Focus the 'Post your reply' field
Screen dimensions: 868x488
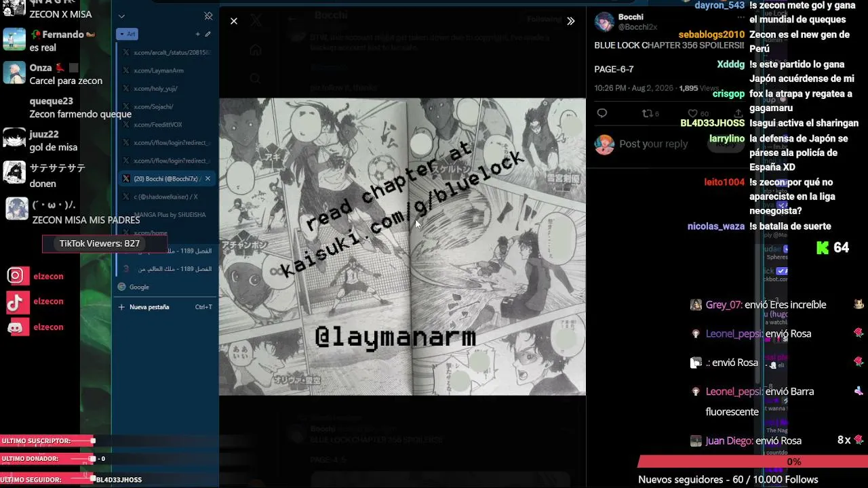(654, 144)
